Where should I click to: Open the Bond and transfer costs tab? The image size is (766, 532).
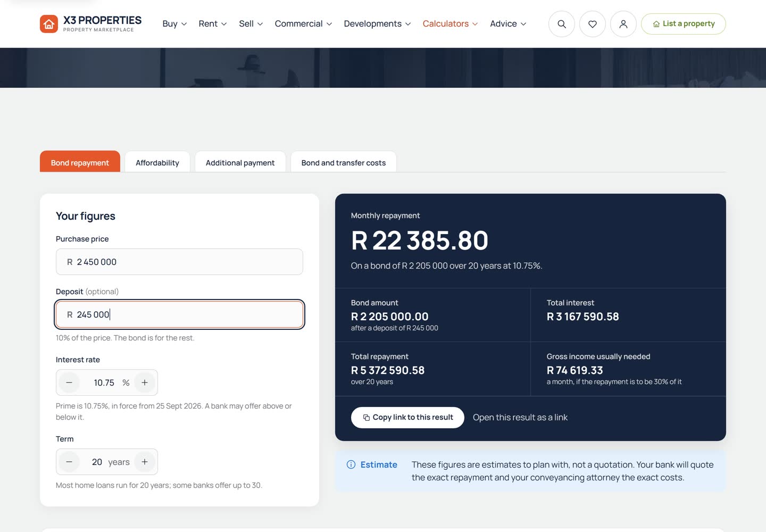pyautogui.click(x=344, y=162)
